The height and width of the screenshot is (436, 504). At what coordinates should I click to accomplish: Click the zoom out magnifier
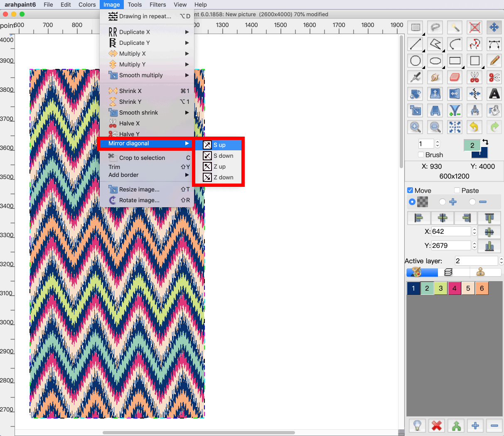click(x=435, y=127)
